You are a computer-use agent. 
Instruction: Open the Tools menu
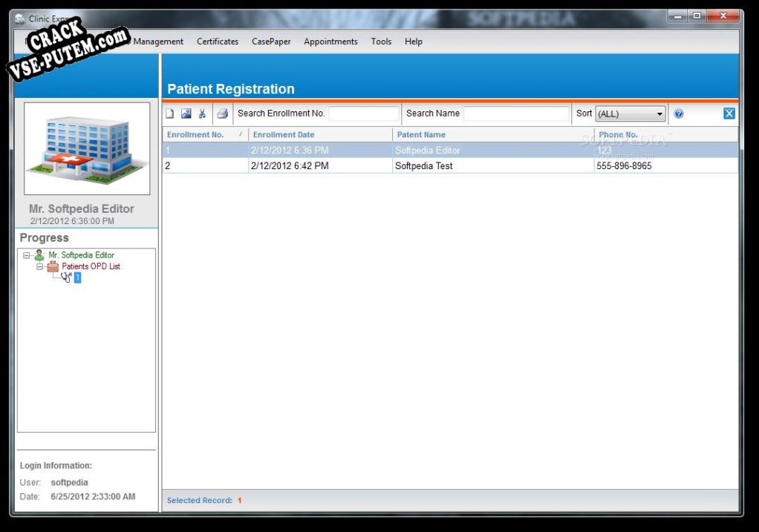[x=381, y=42]
